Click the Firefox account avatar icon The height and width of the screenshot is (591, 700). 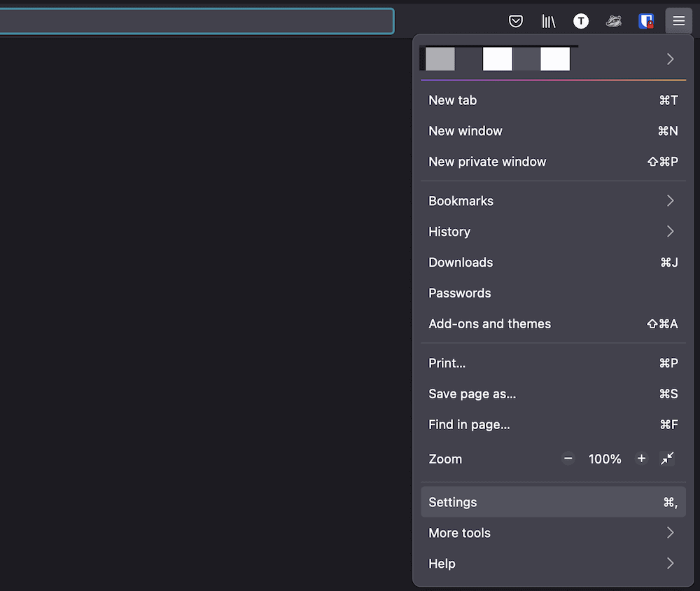(581, 21)
